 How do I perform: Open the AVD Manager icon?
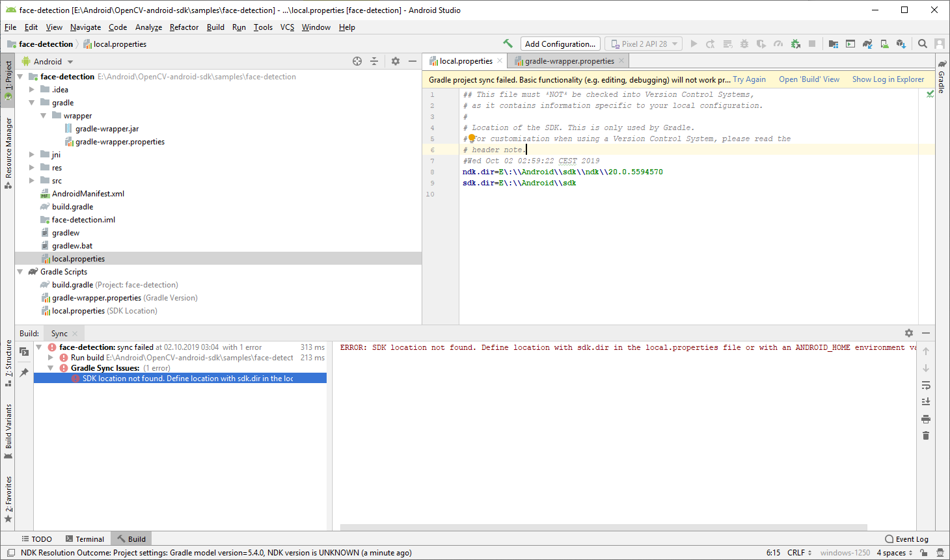(x=884, y=44)
